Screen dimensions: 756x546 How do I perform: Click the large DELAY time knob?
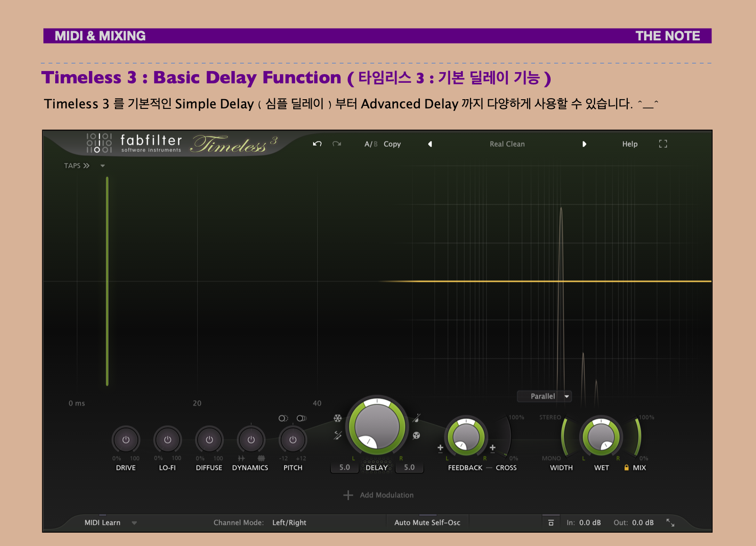377,425
